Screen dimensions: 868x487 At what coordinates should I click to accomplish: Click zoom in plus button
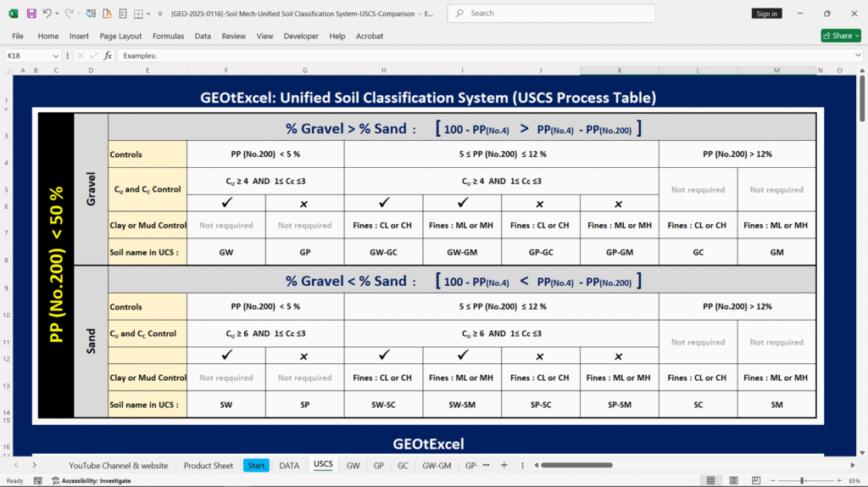839,480
